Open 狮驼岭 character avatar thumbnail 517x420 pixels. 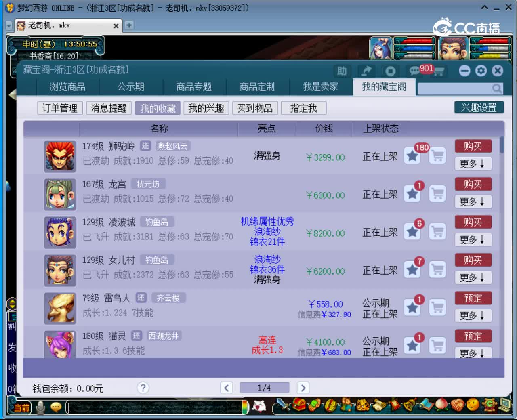(x=60, y=156)
